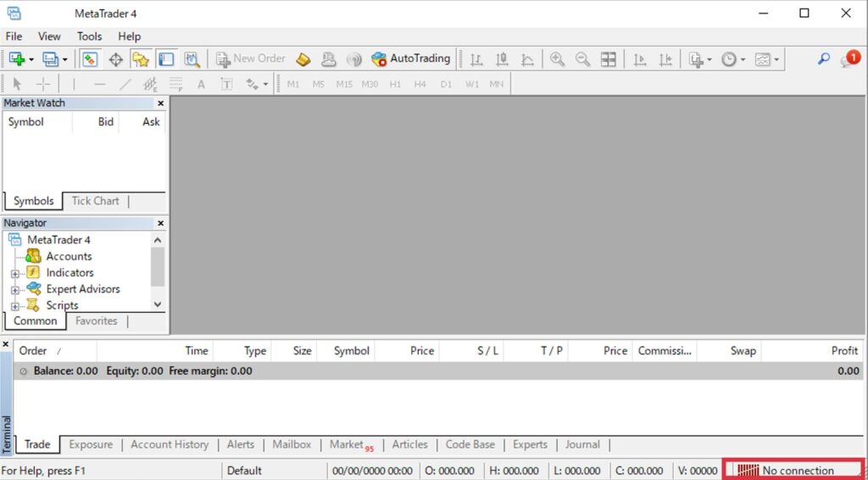This screenshot has width=868, height=480.
Task: Select the Fibonacci Retracement tool
Action: pos(176,84)
